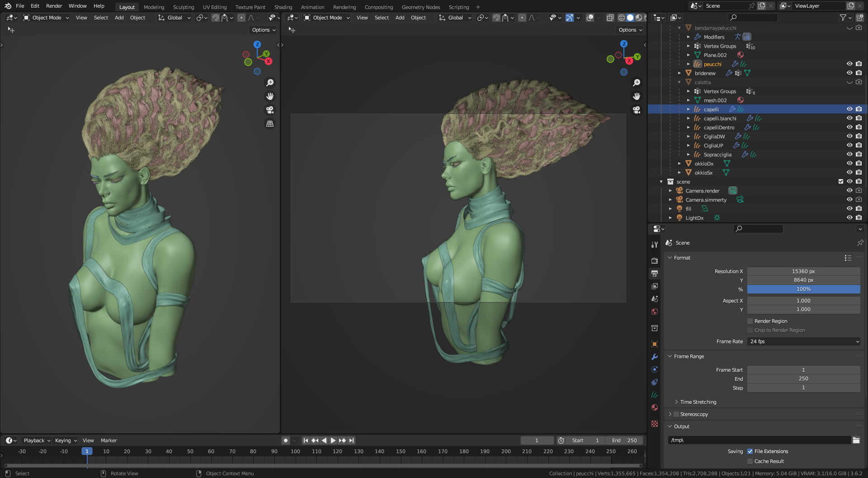Screen dimensions: 868x478
Task: Toggle render camera icon for CigliaUP
Action: pyautogui.click(x=859, y=145)
